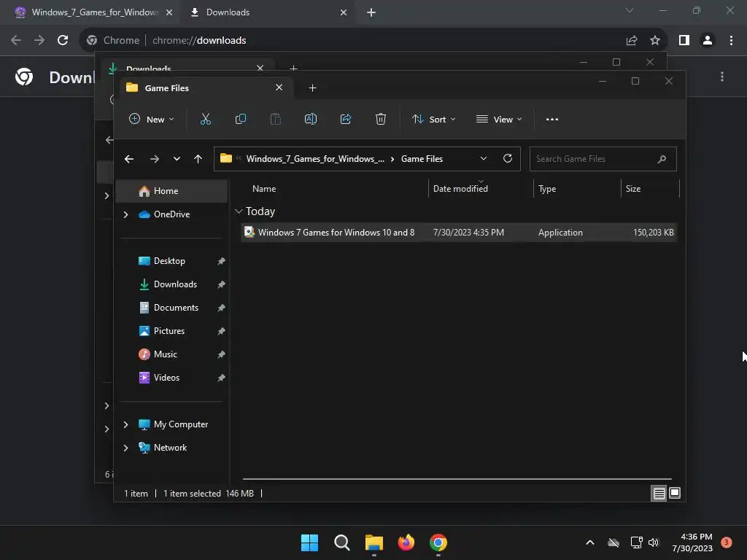Go back using Explorer's back arrow

129,159
